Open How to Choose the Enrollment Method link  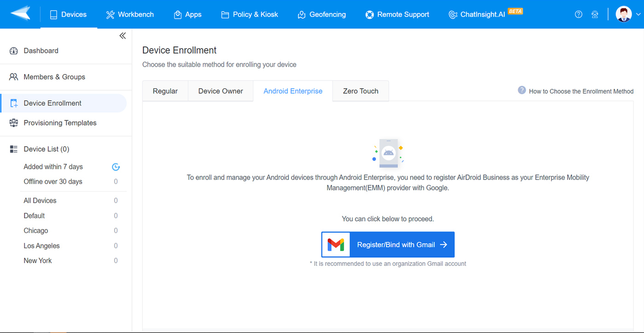581,92
